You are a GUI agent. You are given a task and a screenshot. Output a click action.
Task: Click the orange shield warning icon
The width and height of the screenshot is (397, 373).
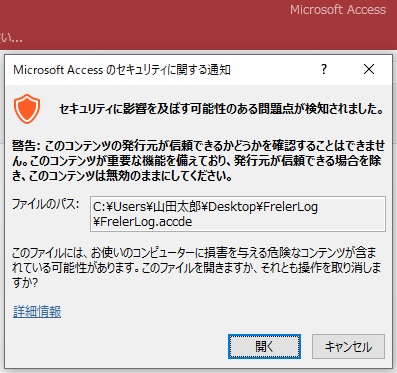27,109
